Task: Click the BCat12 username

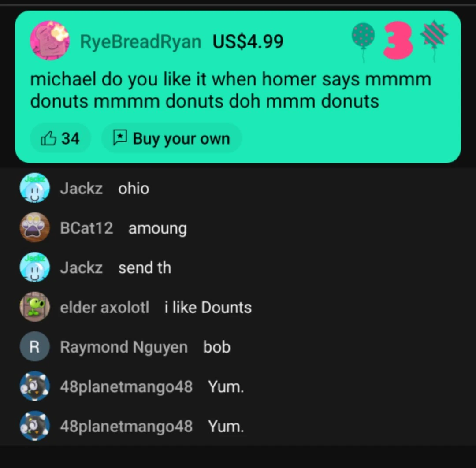Action: point(86,228)
